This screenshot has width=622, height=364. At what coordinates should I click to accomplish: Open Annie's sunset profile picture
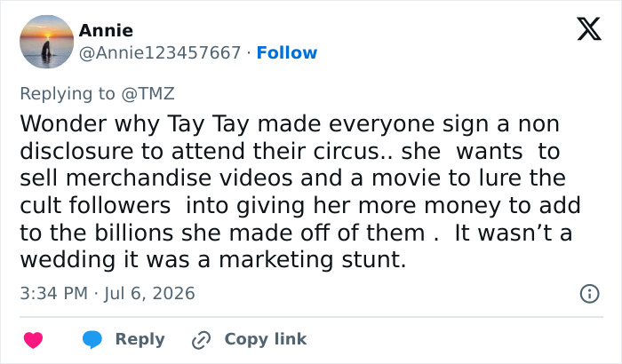47,42
